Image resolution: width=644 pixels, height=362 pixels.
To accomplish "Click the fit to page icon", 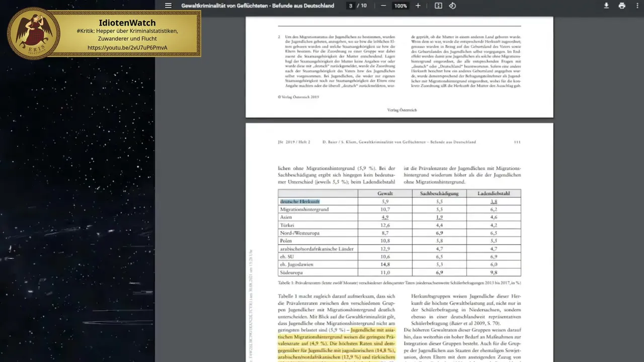I will [438, 6].
